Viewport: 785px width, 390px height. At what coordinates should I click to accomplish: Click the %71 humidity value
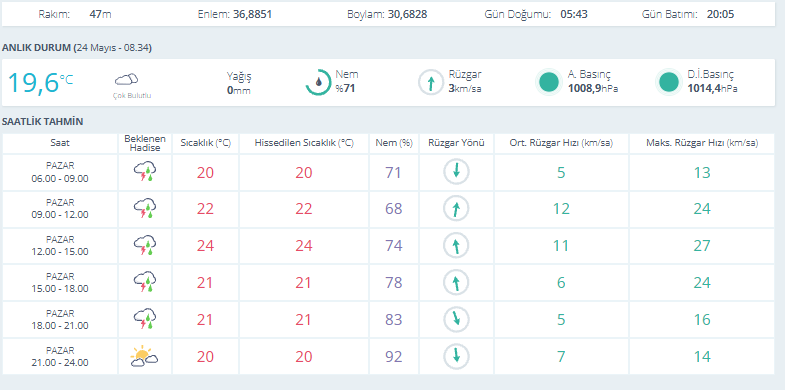click(x=345, y=90)
